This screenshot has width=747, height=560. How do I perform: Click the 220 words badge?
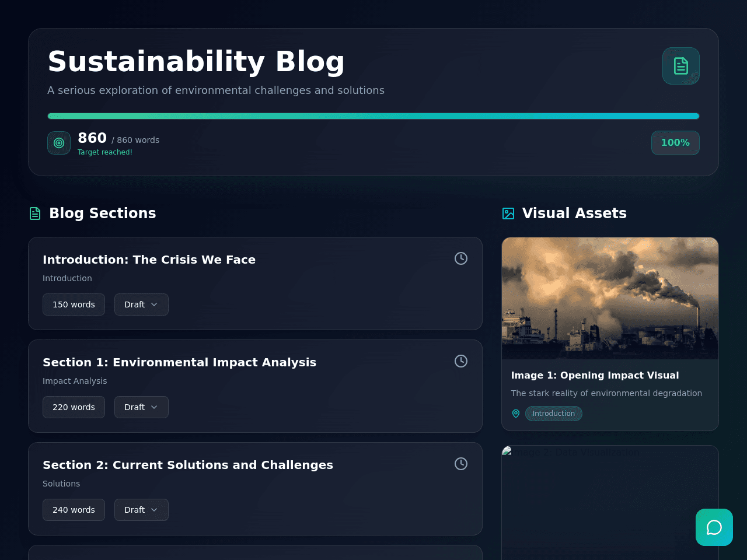coord(74,407)
